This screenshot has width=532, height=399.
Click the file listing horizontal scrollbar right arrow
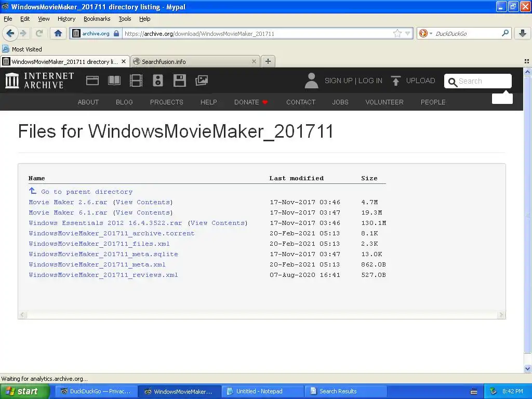pos(501,315)
